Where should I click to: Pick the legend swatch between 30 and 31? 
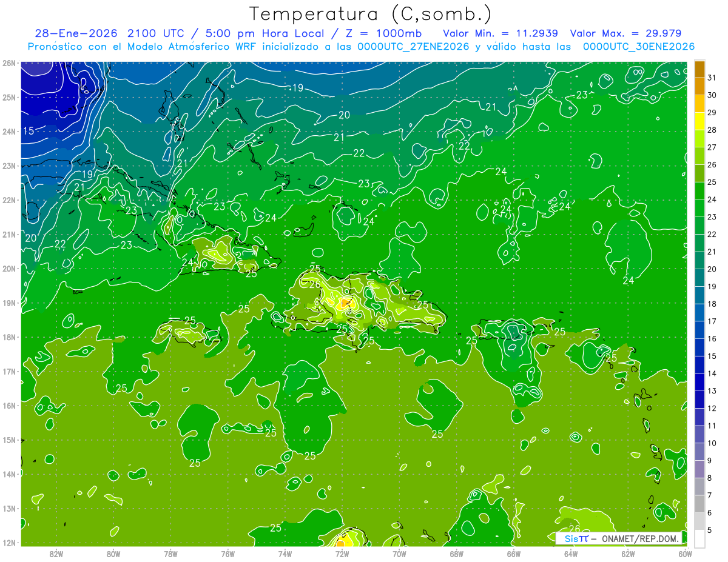point(699,87)
